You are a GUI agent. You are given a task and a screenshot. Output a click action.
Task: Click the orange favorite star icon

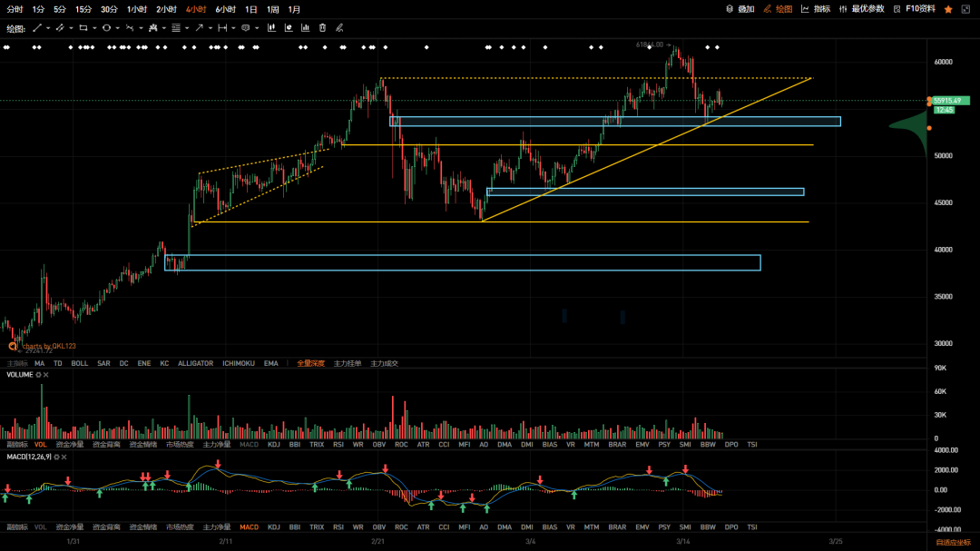coord(948,9)
